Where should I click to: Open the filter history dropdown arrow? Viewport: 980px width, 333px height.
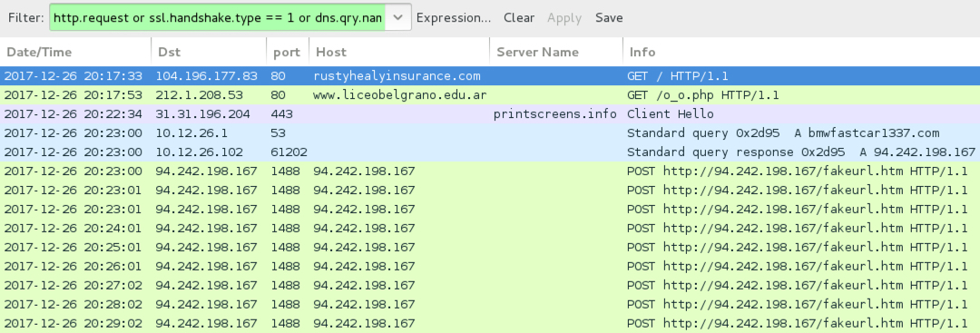[397, 17]
